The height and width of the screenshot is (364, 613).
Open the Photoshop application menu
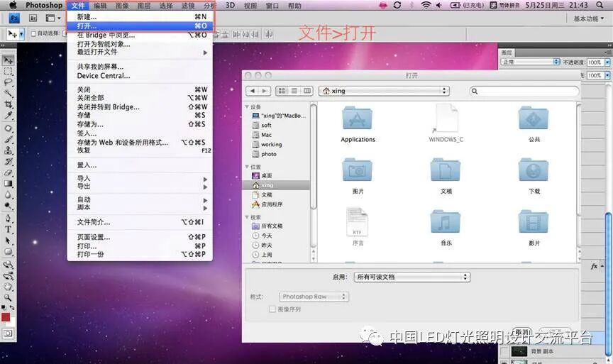(x=44, y=5)
